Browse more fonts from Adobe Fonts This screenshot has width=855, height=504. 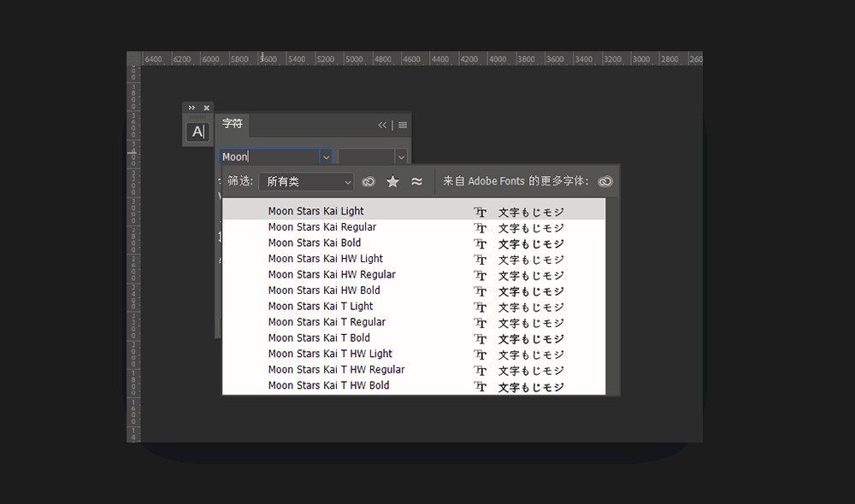(605, 181)
